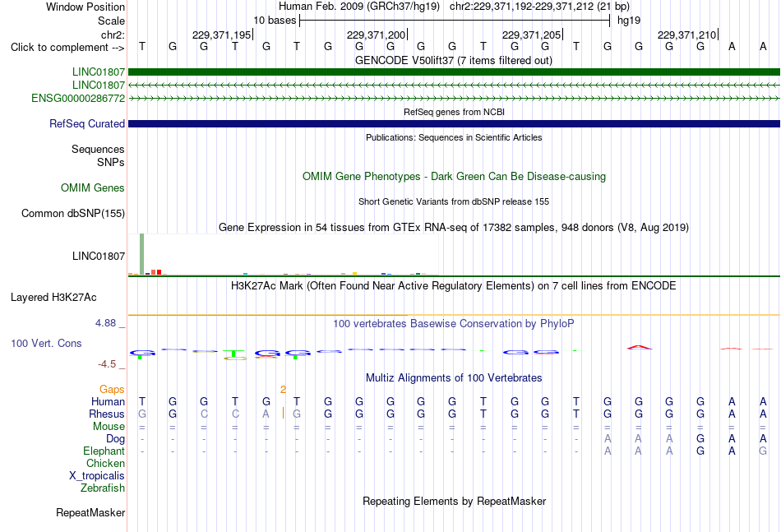Select the Chicken species label

coord(105,463)
